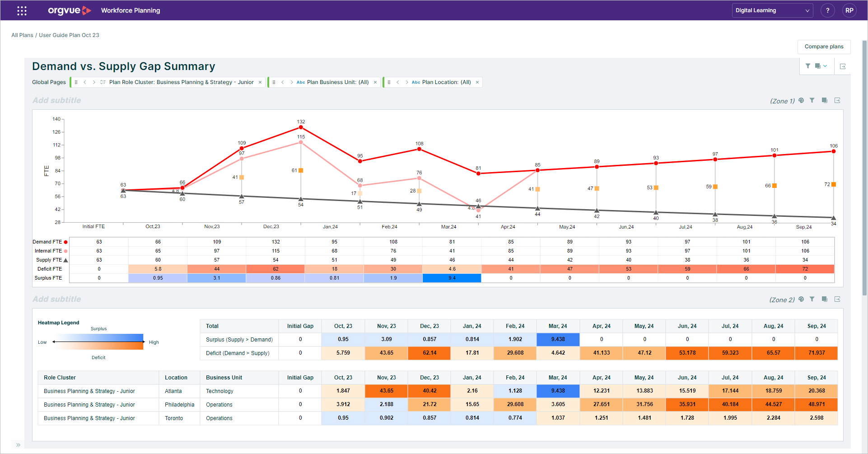Screen dimensions: 868x454
Task: Click the Surplus-Deficit heatmap legend gradient
Action: (x=98, y=342)
